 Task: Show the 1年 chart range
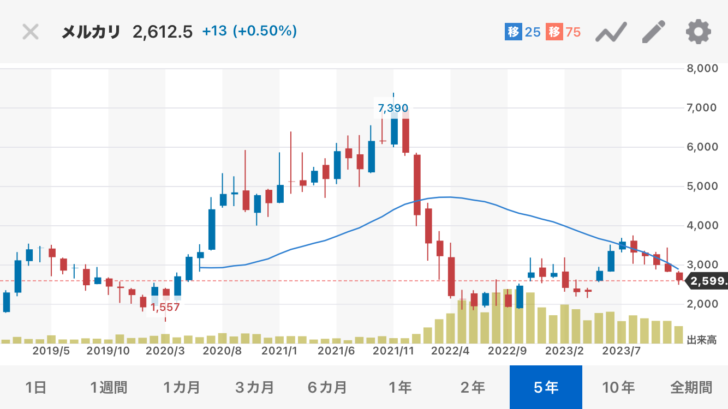coord(400,387)
